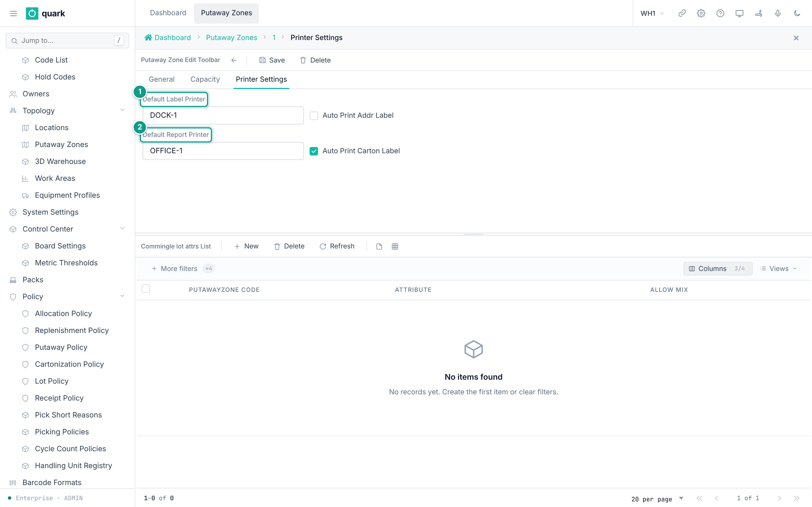
Task: Open the WH1 warehouse dropdown
Action: (652, 14)
